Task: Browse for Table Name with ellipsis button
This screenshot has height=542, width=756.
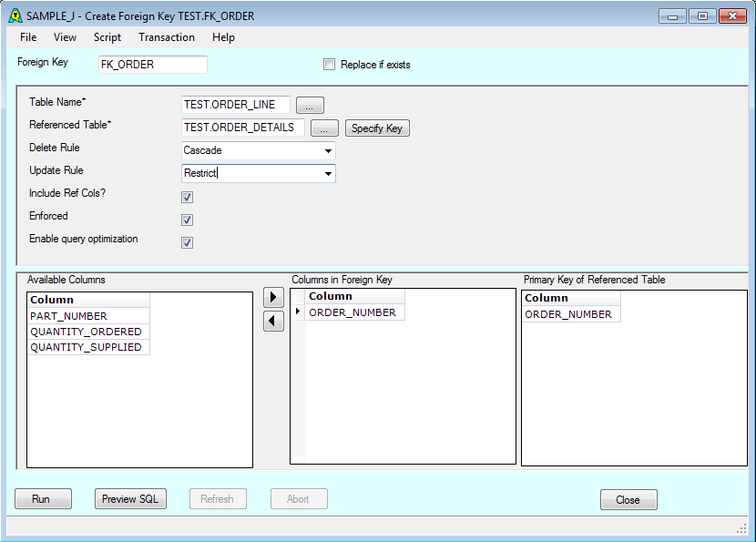Action: 310,105
